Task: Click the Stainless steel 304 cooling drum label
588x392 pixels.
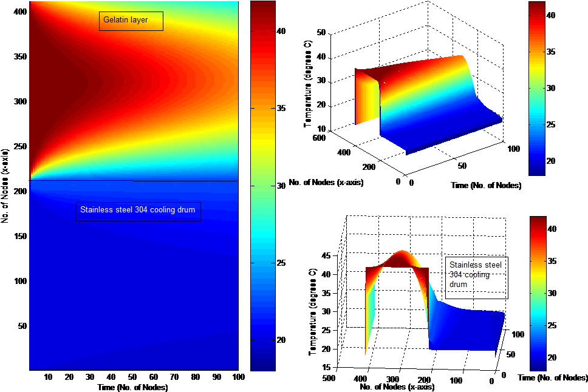Action: click(x=138, y=211)
